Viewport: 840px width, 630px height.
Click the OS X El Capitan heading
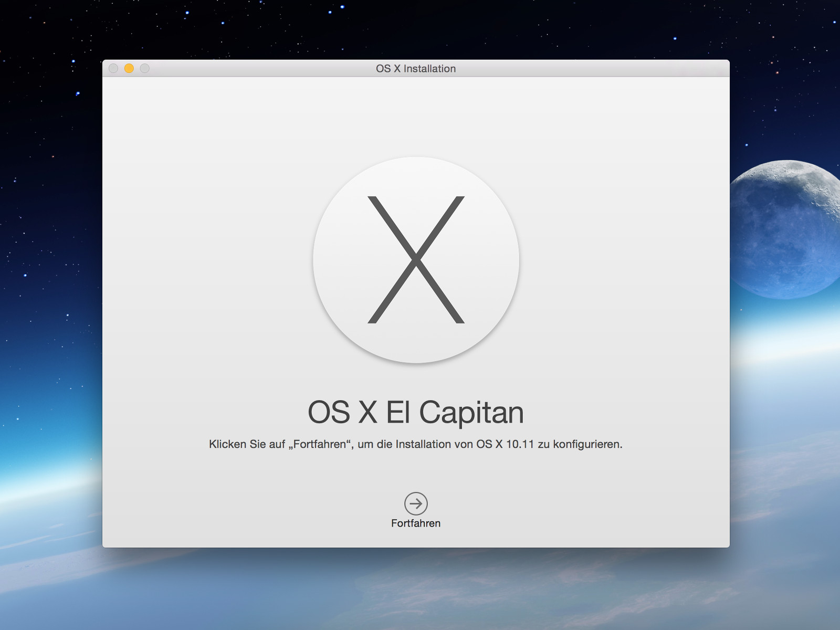pos(416,412)
